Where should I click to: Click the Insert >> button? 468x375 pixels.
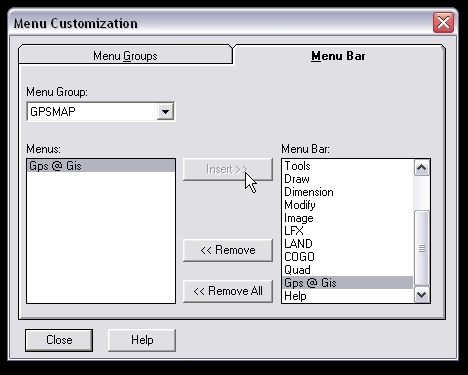228,169
